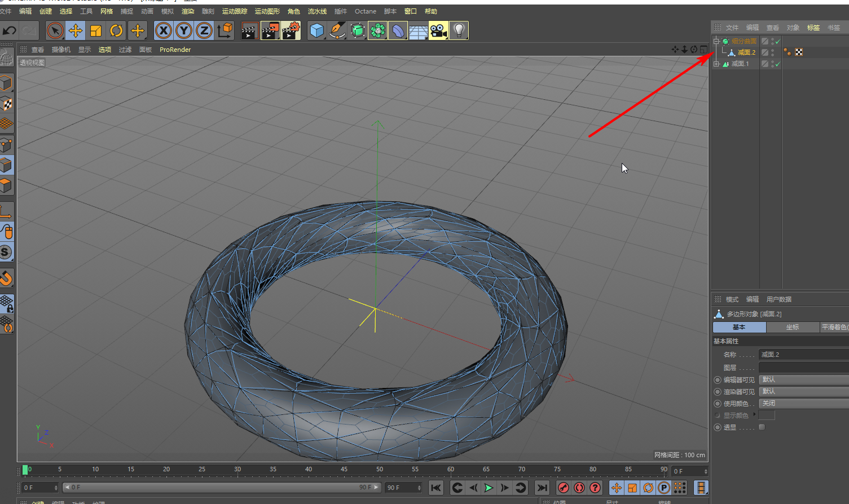This screenshot has height=504, width=849.
Task: Click the record active objects key icon
Action: click(563, 488)
